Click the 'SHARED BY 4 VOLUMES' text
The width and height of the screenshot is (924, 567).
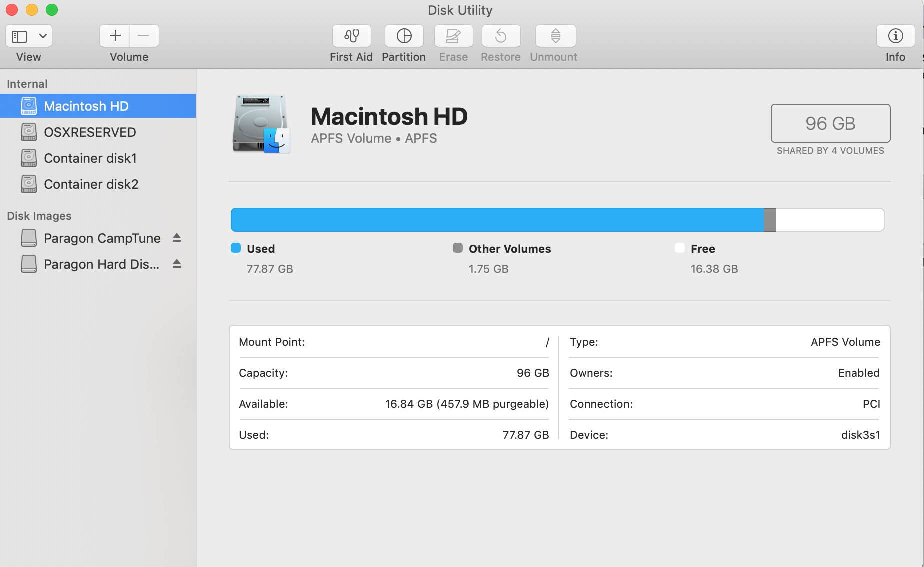point(830,151)
